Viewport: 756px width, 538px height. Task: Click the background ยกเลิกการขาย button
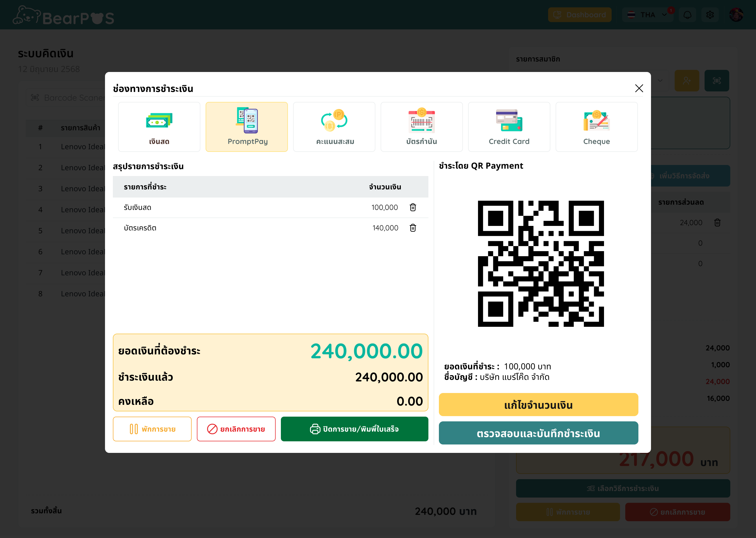(x=678, y=512)
